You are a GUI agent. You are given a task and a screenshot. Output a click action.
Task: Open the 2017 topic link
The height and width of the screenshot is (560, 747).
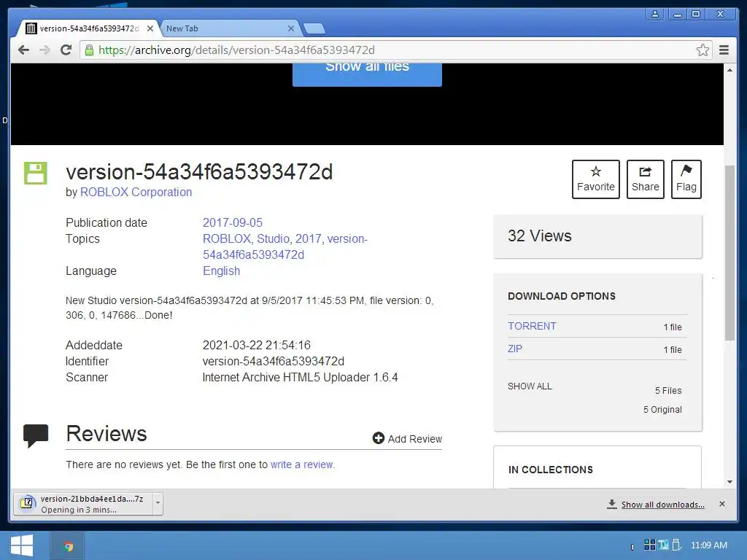click(x=309, y=238)
